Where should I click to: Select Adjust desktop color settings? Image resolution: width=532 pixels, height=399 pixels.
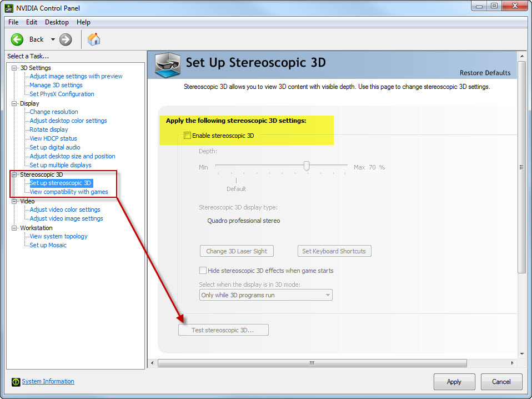click(68, 121)
